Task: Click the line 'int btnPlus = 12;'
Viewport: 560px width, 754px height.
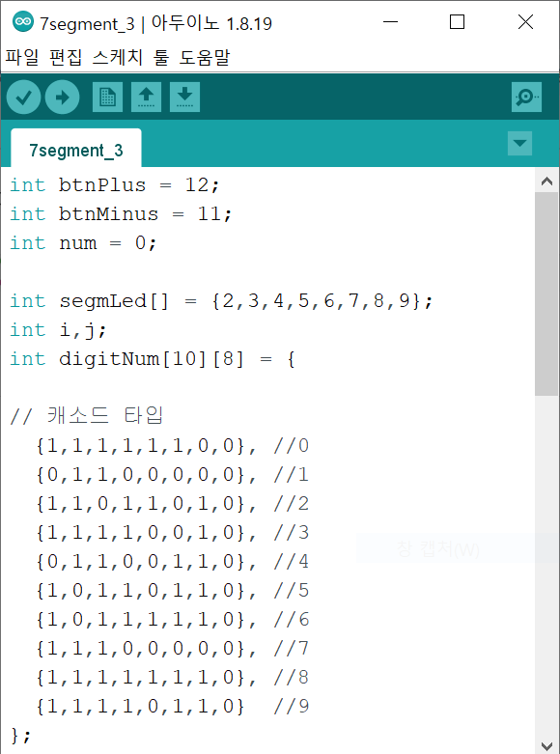Action: pos(115,185)
